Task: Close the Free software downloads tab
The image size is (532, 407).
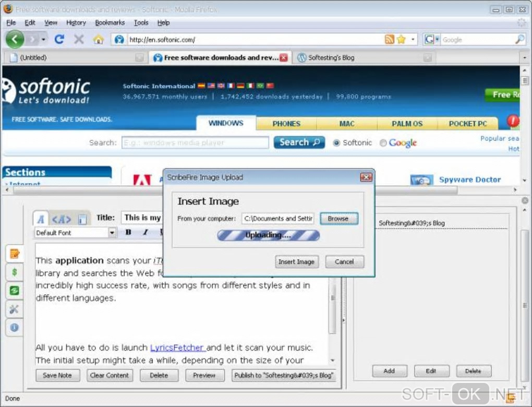Action: (x=284, y=58)
